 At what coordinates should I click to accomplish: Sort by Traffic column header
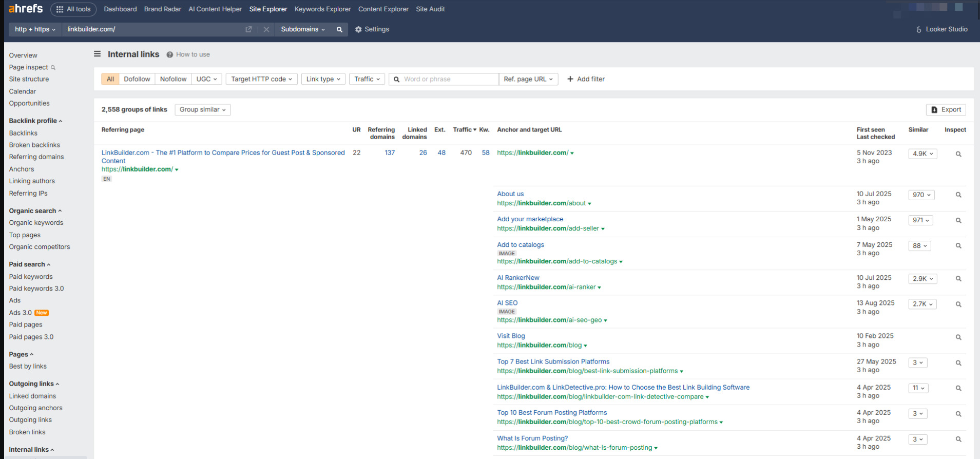coord(464,130)
